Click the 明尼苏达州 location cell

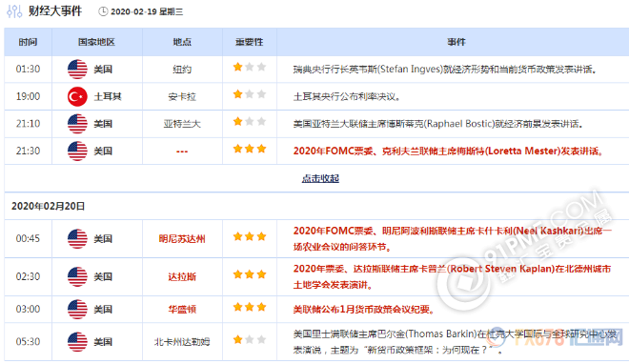pyautogui.click(x=182, y=239)
